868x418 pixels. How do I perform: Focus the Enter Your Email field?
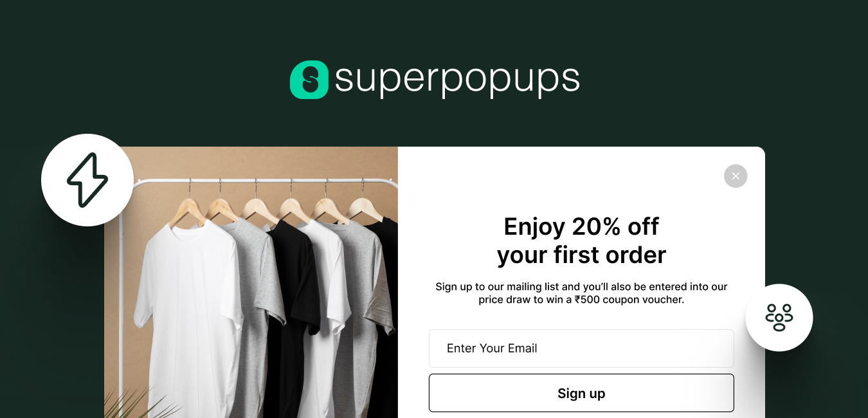(x=581, y=349)
